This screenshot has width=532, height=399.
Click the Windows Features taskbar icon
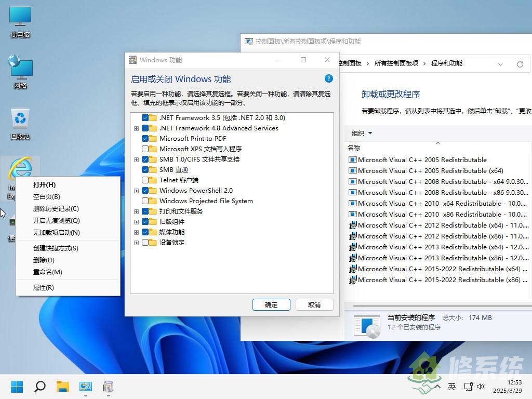[x=108, y=387]
